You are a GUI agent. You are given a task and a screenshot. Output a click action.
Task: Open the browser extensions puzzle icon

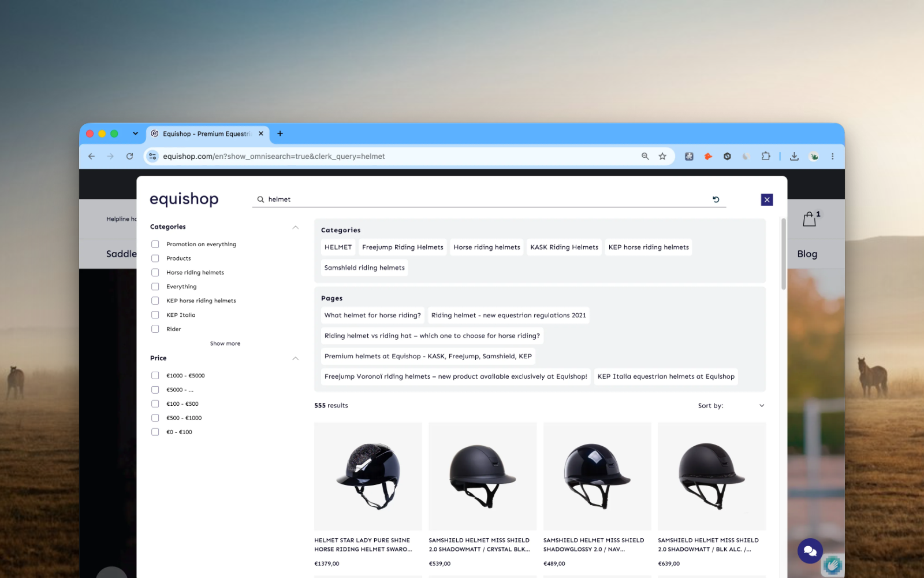tap(766, 156)
